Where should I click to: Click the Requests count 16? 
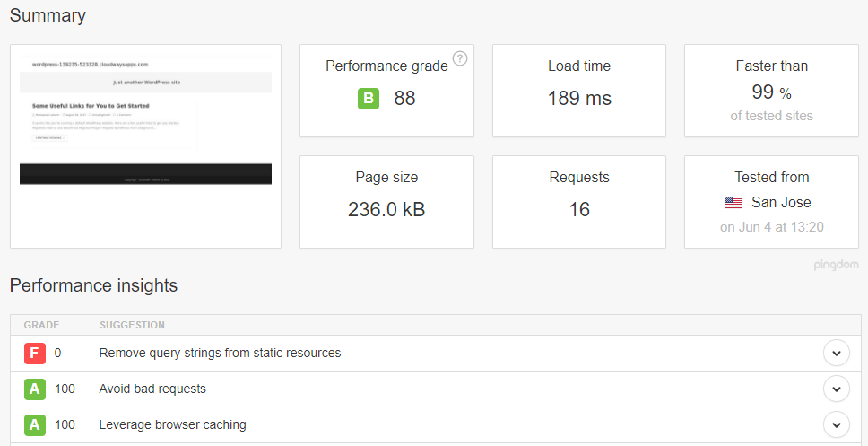[579, 209]
